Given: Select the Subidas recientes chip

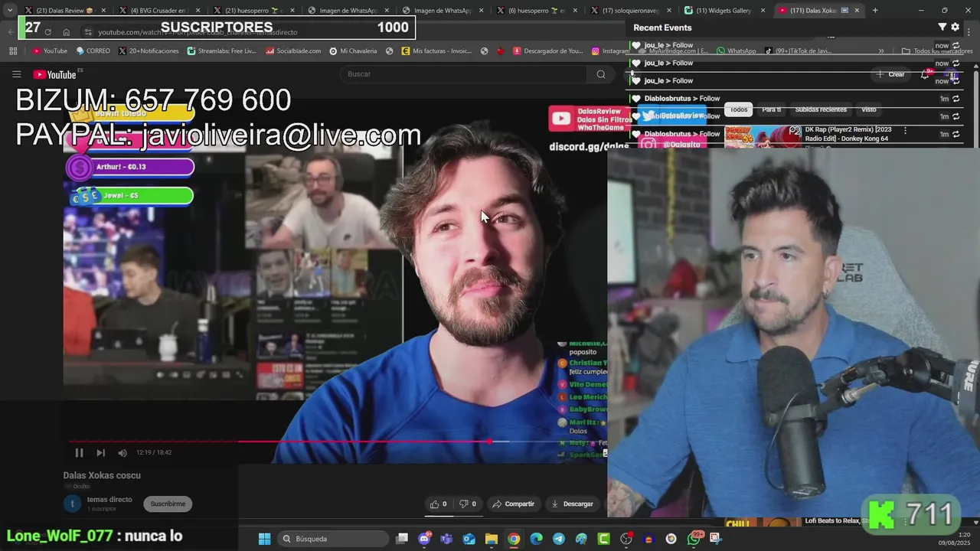Looking at the screenshot, I should (x=821, y=109).
